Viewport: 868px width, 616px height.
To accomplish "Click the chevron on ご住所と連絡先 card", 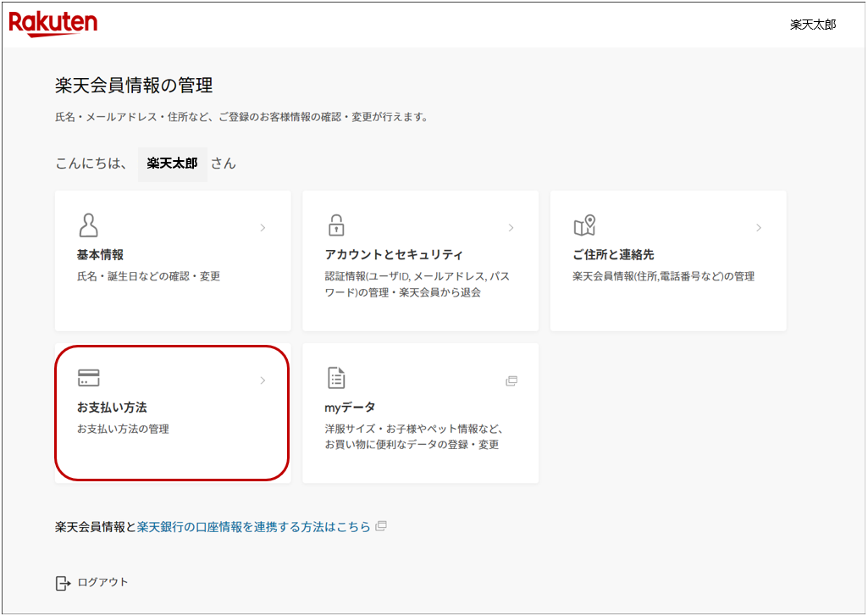I will [759, 228].
